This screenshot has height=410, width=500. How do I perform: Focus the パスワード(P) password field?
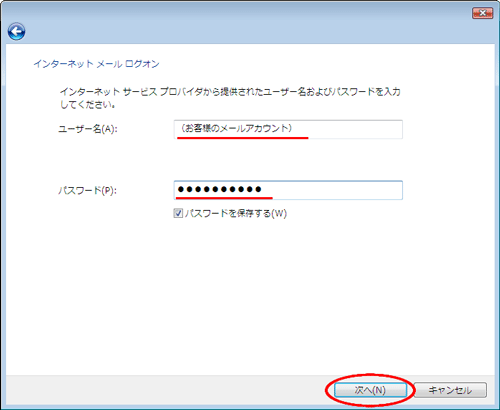(288, 190)
